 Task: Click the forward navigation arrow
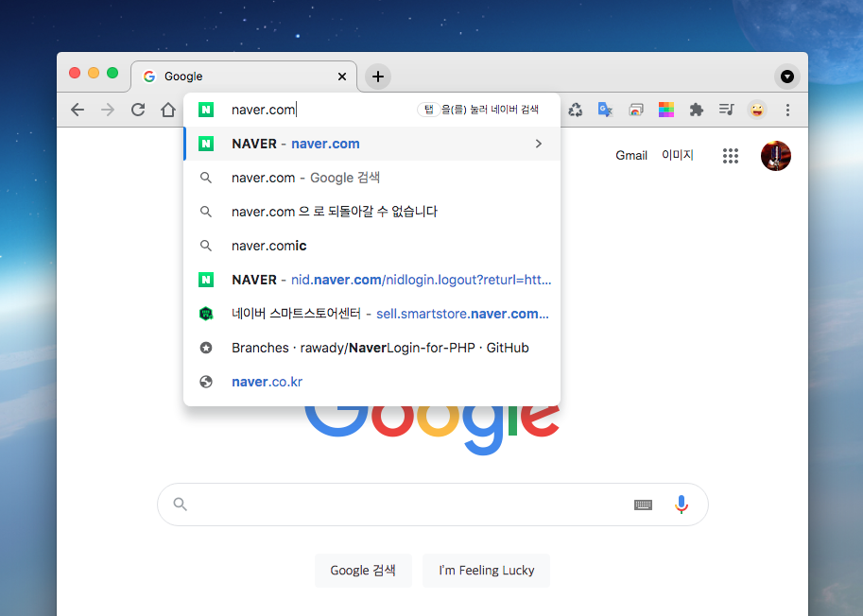tap(108, 110)
